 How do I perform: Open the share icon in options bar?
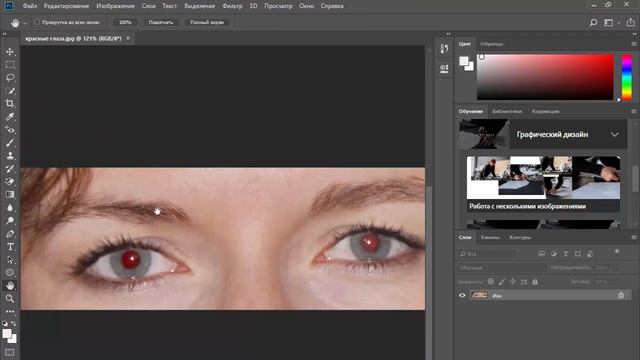point(631,22)
